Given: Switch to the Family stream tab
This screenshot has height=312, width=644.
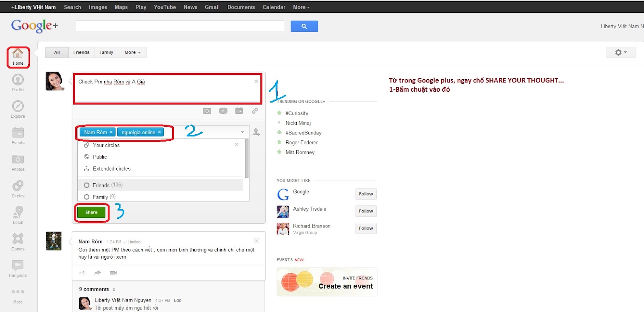Looking at the screenshot, I should point(106,52).
